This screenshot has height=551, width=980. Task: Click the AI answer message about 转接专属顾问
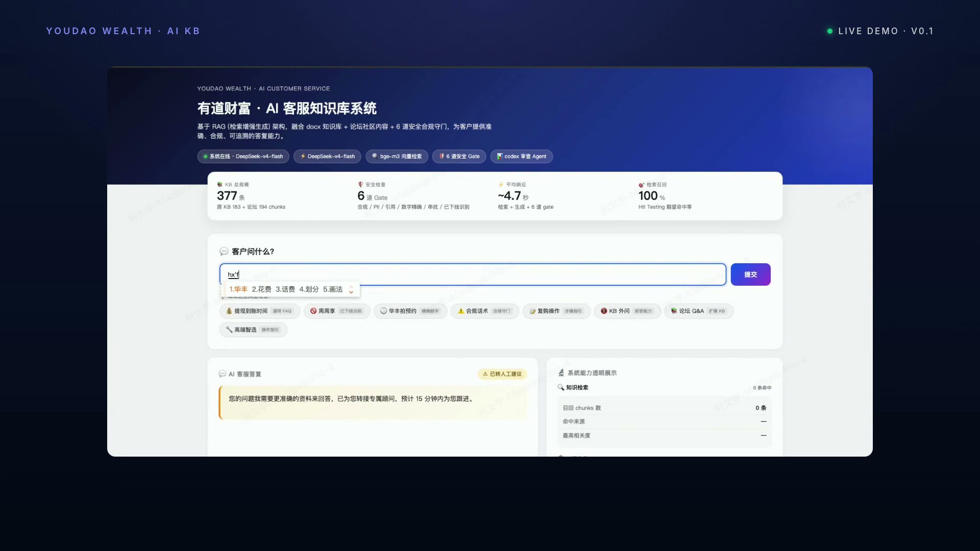point(351,399)
